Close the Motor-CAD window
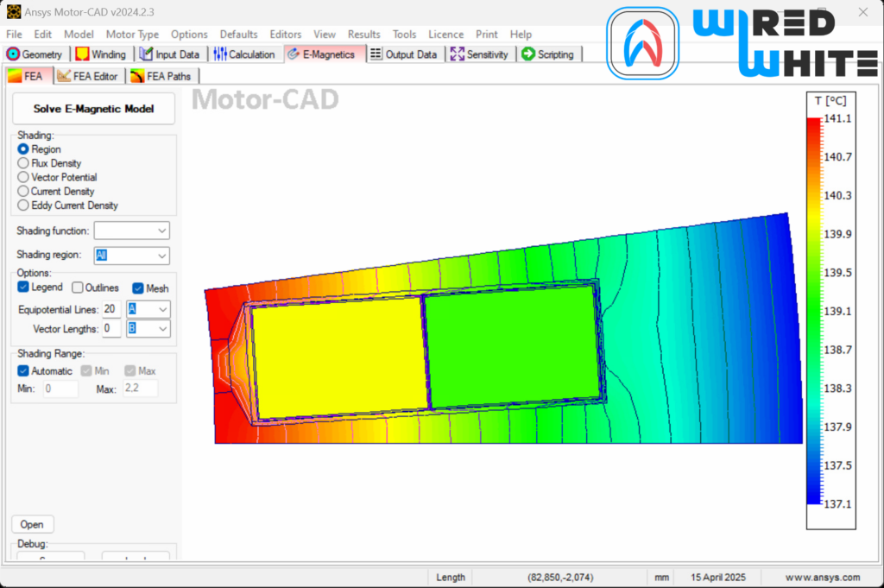Screen dimensions: 884x588 point(863,12)
